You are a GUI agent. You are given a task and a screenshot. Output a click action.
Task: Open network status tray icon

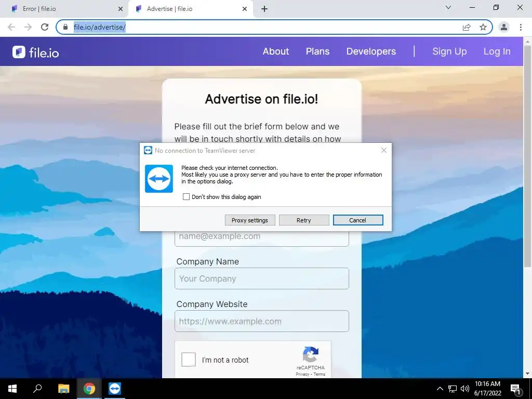453,389
